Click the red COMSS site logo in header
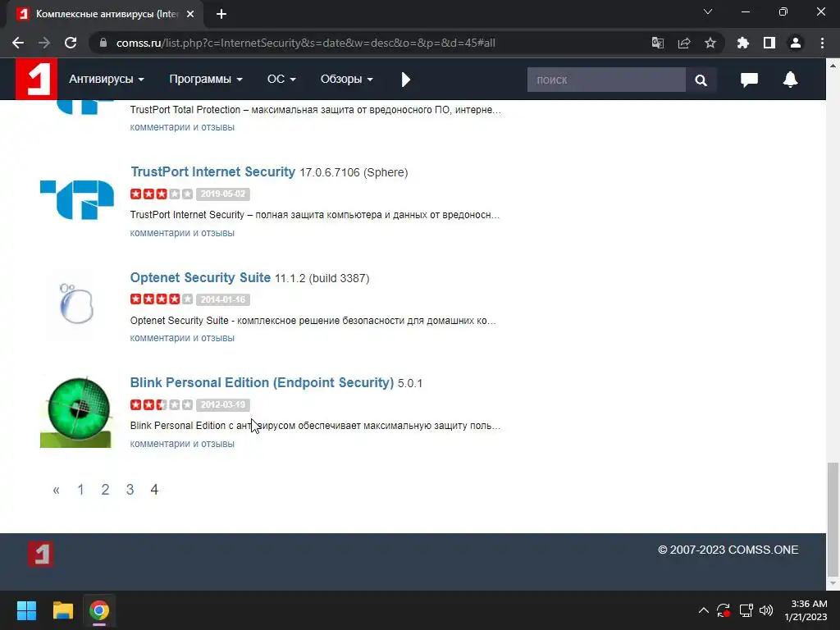The image size is (840, 630). click(36, 80)
